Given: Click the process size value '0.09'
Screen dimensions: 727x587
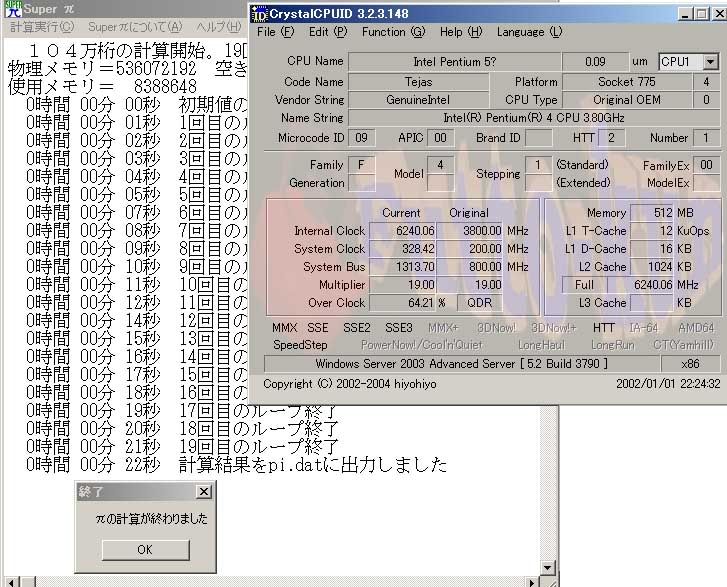Looking at the screenshot, I should point(595,62).
